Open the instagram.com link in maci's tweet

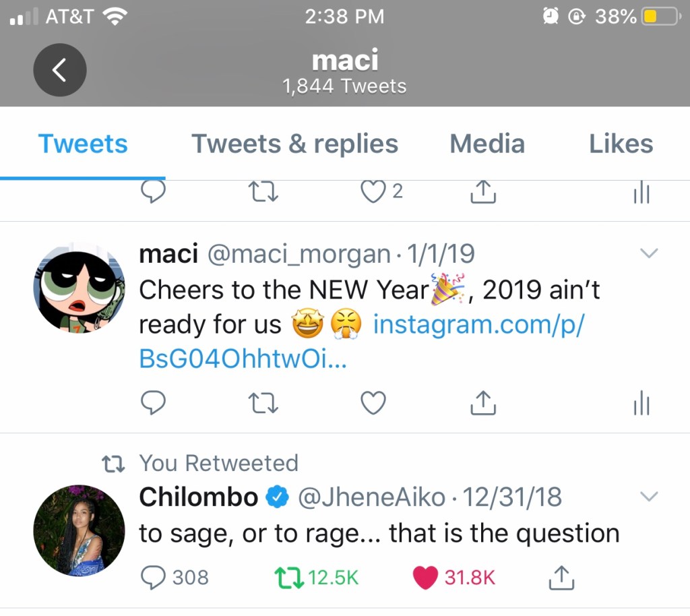(478, 324)
